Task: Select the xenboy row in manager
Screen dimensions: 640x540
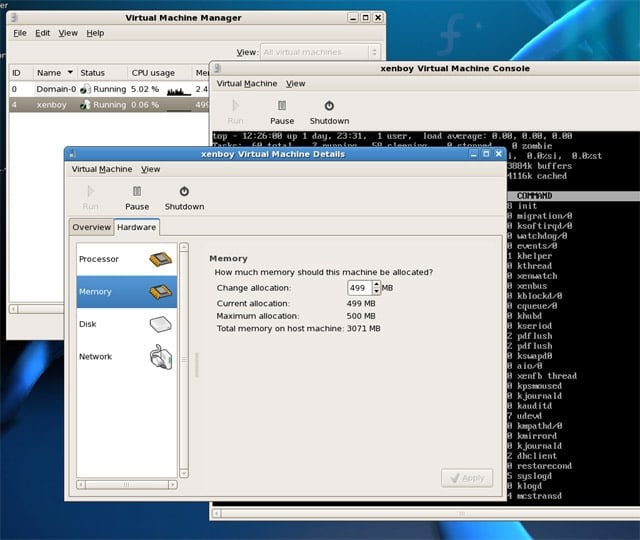Action: [x=109, y=105]
